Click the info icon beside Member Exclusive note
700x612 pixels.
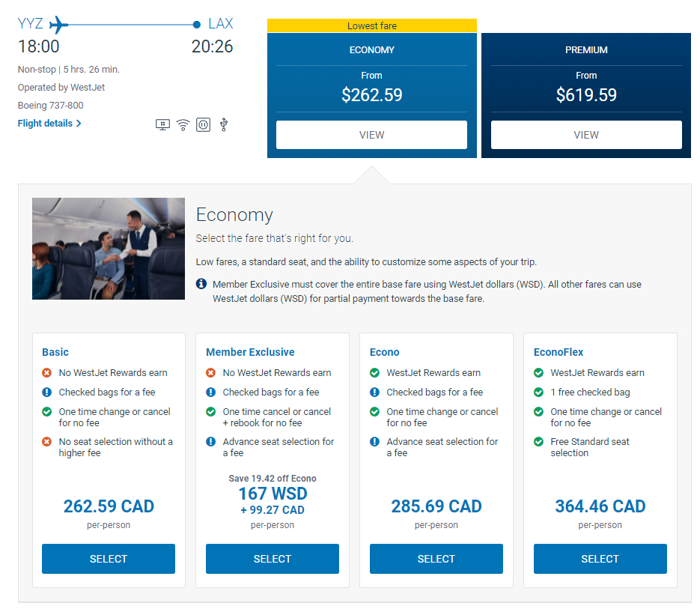point(201,284)
